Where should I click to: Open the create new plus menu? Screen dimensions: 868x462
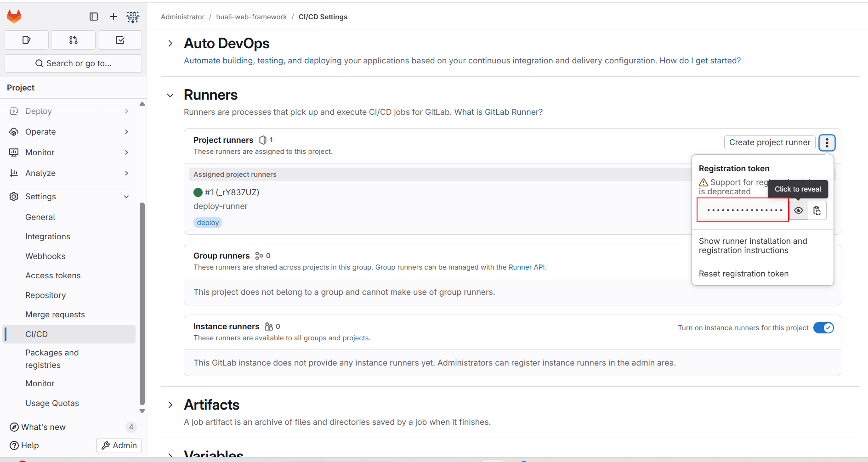coord(113,17)
